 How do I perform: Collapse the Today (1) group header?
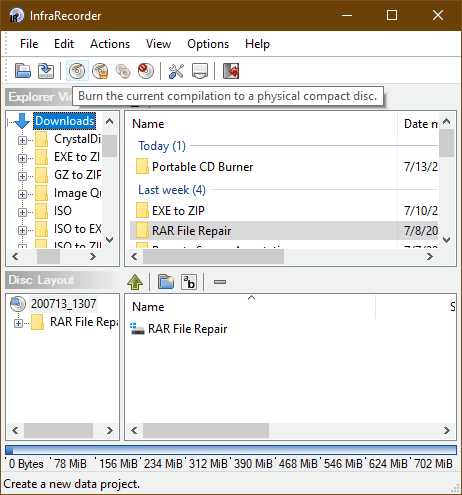pos(162,146)
